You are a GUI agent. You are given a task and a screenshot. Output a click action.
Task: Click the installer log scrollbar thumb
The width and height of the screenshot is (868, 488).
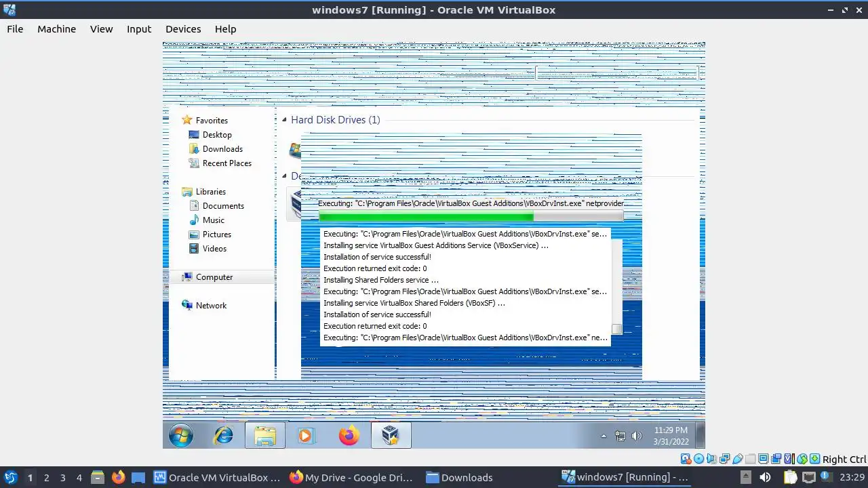616,329
